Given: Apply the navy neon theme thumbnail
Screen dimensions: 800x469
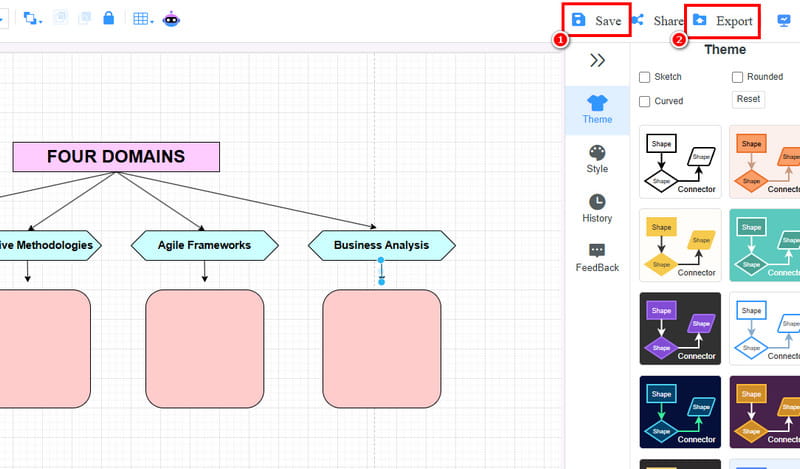Looking at the screenshot, I should coord(680,412).
